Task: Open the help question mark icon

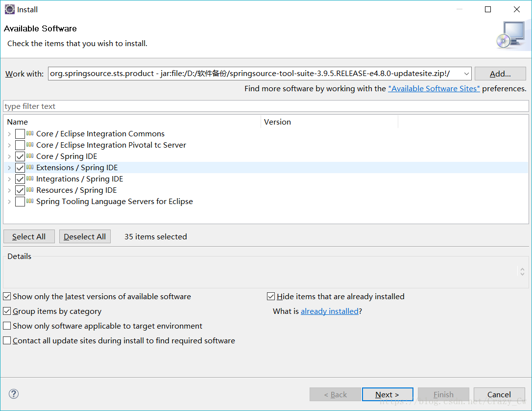Action: [x=14, y=394]
